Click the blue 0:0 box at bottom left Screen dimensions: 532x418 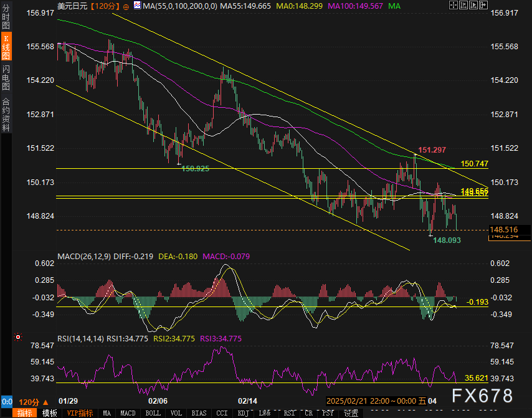(6, 402)
